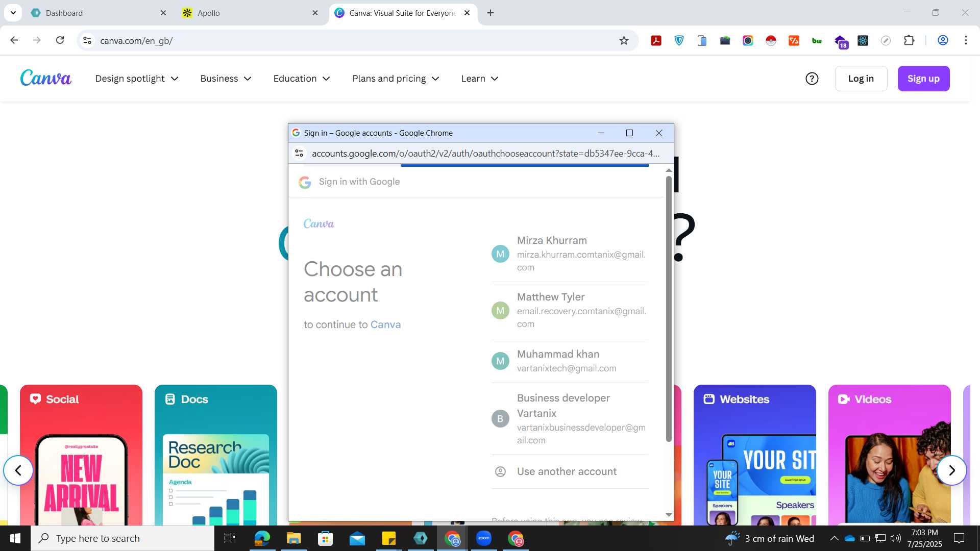The image size is (980, 551).
Task: Click the Canva logo in header
Action: tap(45, 78)
